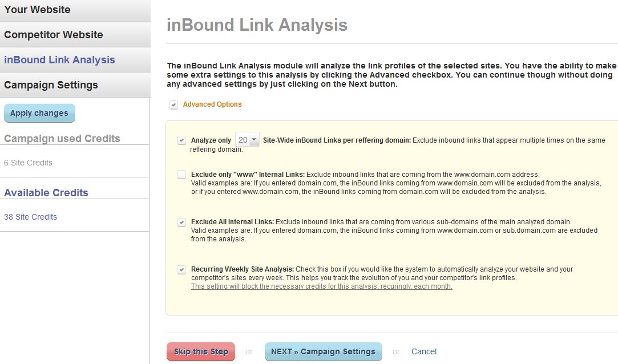
Task: Proceed with NEXT » Campaign Settings button
Action: click(x=323, y=352)
